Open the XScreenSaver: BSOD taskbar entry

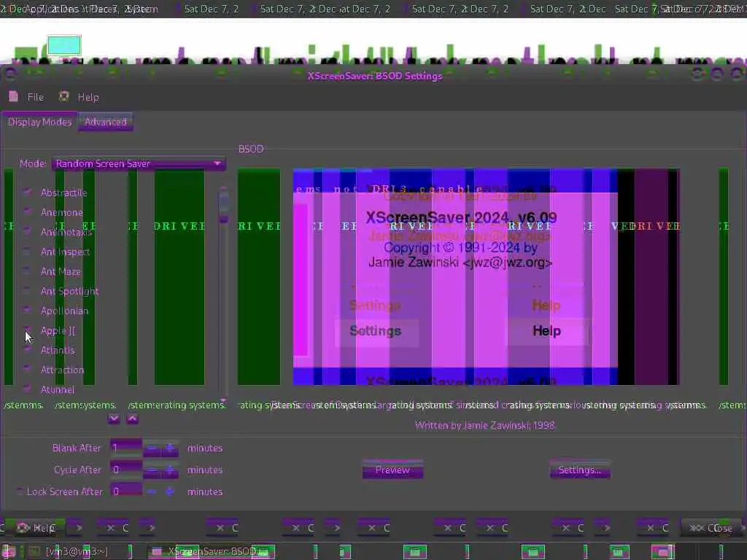209,551
